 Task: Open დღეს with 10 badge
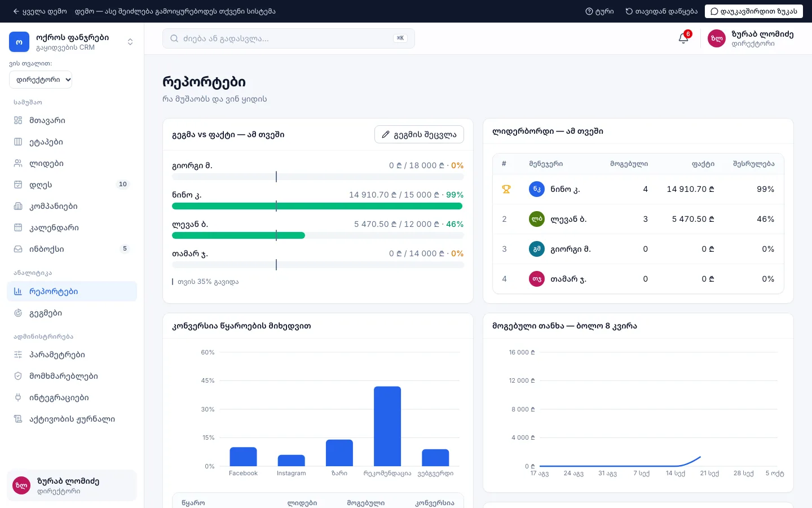[x=72, y=185]
